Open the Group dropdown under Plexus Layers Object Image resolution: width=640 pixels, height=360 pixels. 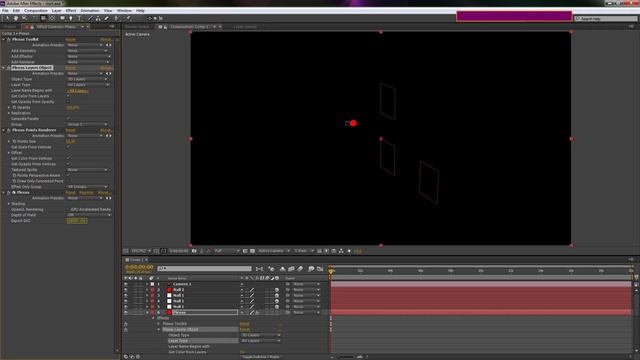coord(87,124)
